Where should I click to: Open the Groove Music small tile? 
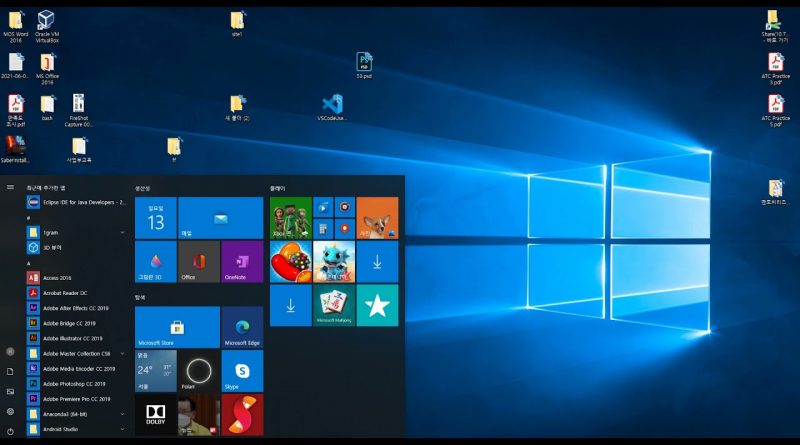[345, 207]
